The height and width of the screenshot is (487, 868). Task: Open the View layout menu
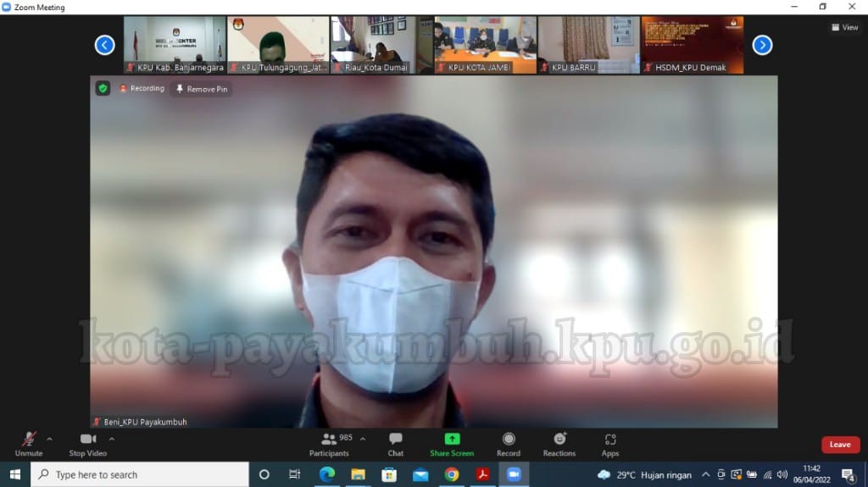coord(845,27)
